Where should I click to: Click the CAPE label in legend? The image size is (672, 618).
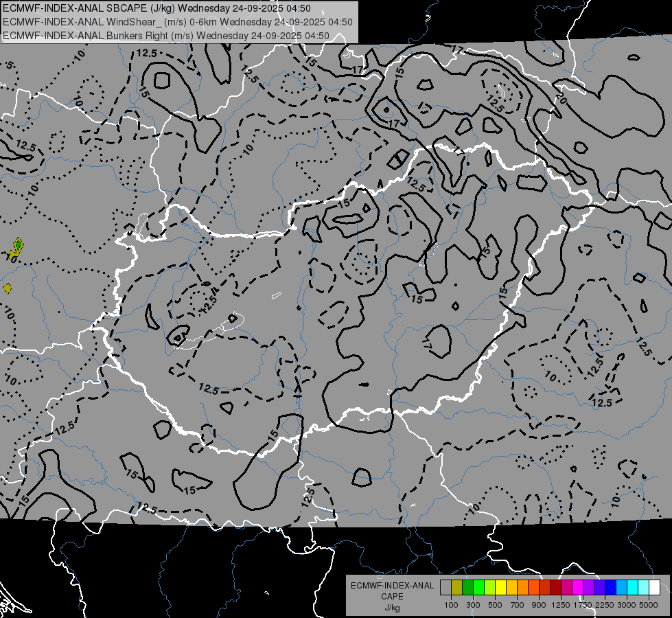(392, 597)
